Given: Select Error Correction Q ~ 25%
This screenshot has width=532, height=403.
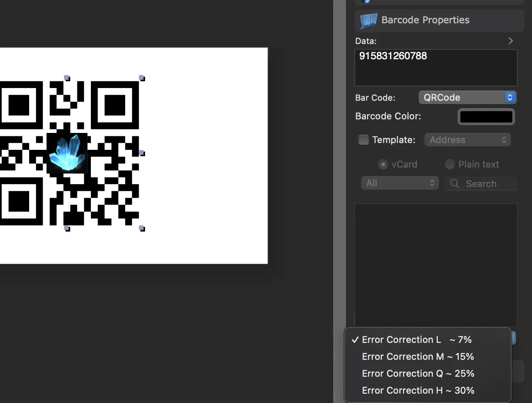Looking at the screenshot, I should pyautogui.click(x=418, y=373).
